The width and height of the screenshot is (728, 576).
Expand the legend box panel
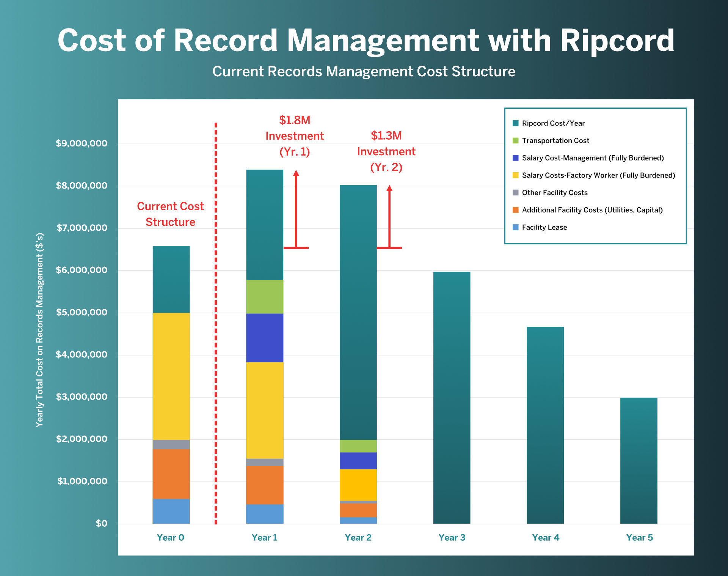pos(595,176)
